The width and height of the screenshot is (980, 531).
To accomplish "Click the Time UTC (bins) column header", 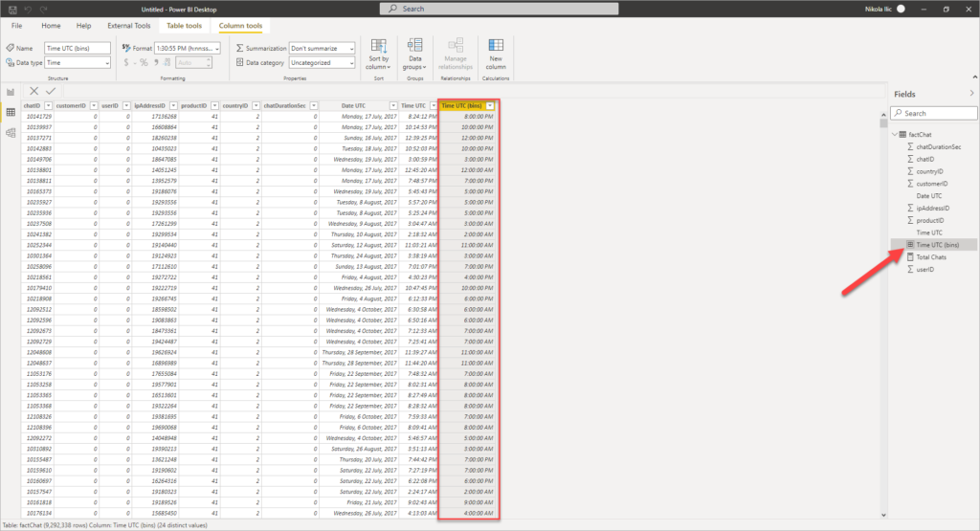I will click(x=462, y=105).
